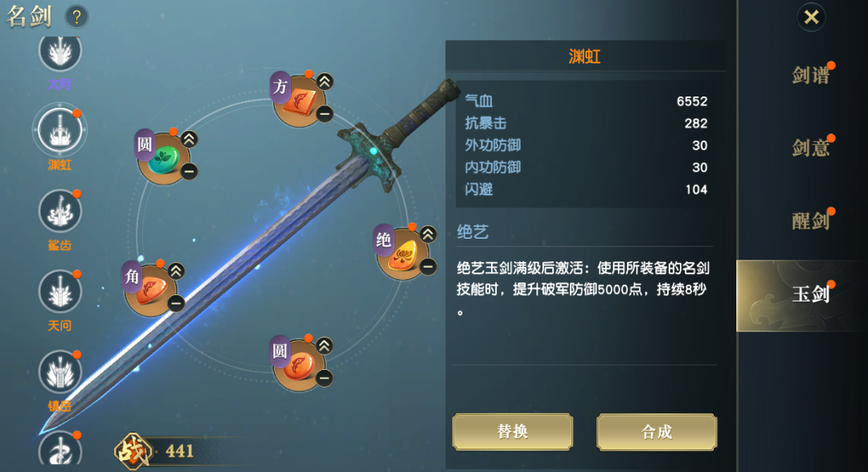
Task: Select the 鲨齿 sword icon
Action: [59, 211]
